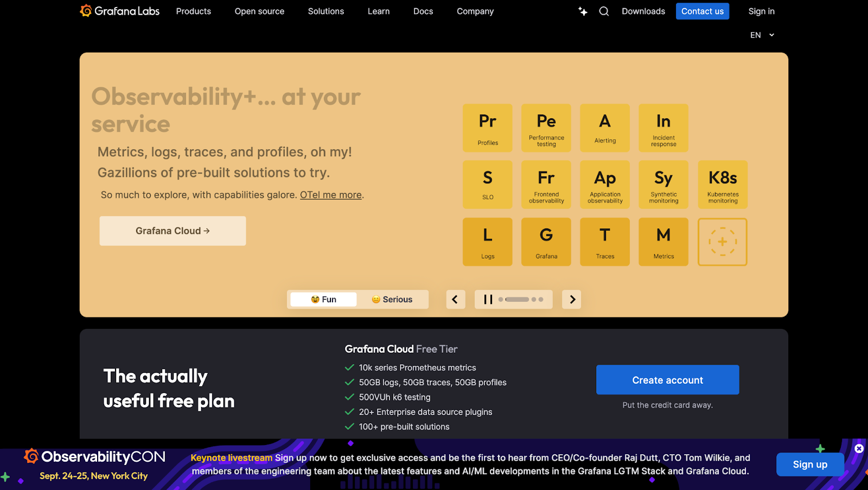This screenshot has height=490, width=868.
Task: Click '20+ Enterprise data source plugins' item
Action: 425,412
